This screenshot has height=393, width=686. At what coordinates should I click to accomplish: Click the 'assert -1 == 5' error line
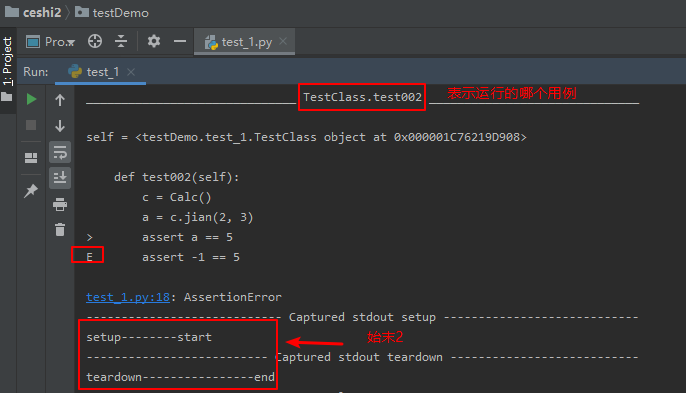[190, 257]
